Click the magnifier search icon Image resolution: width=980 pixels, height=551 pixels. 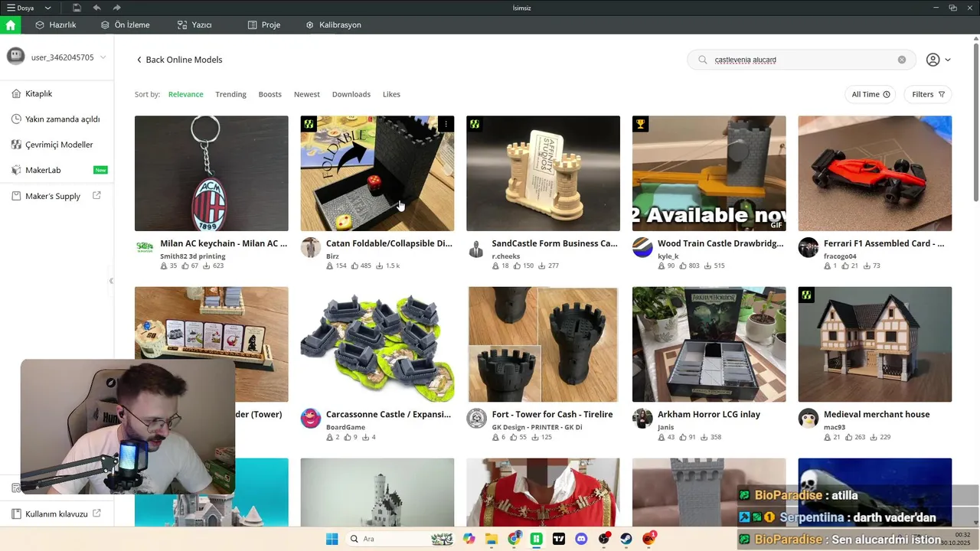click(702, 60)
